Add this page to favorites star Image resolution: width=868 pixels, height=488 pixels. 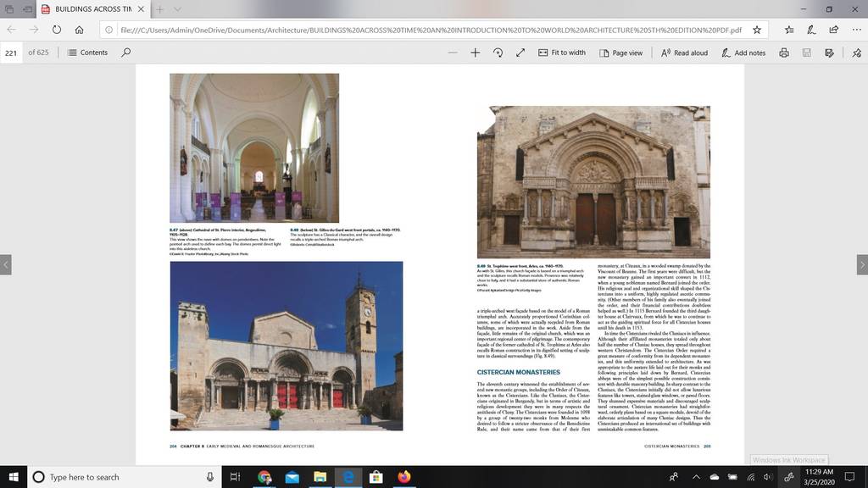pos(757,30)
